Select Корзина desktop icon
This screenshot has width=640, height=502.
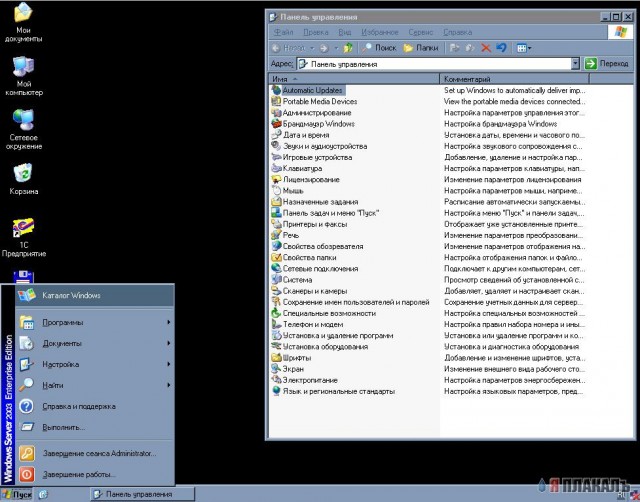point(24,179)
